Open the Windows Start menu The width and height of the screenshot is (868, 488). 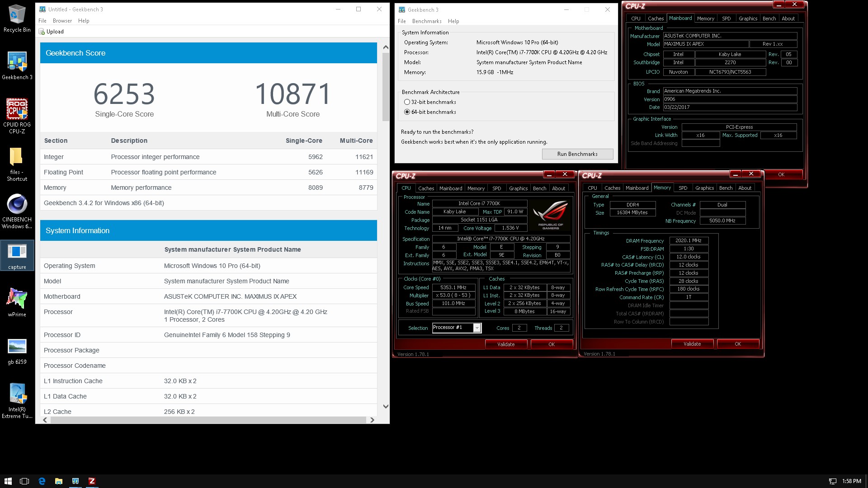point(8,481)
